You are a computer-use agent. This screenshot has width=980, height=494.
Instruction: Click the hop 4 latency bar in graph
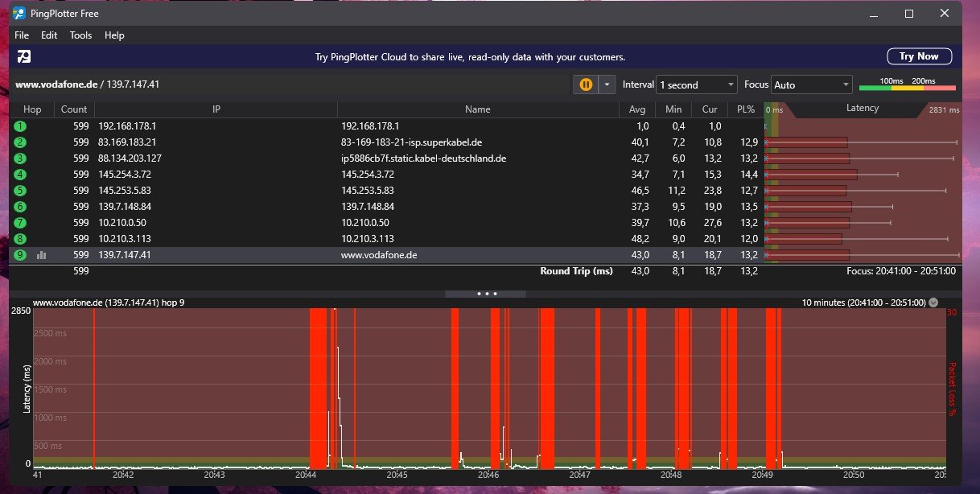tap(811, 175)
